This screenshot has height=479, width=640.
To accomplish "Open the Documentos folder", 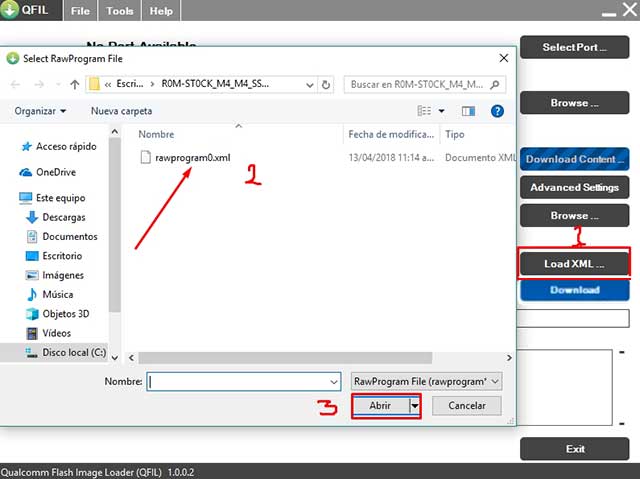I will coord(62,237).
